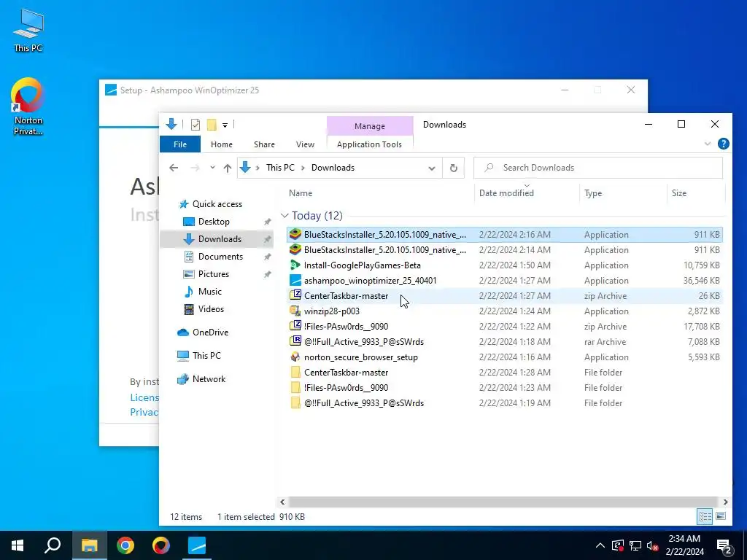Click This PC in the address breadcrumb
The width and height of the screenshot is (747, 560).
[x=280, y=168]
